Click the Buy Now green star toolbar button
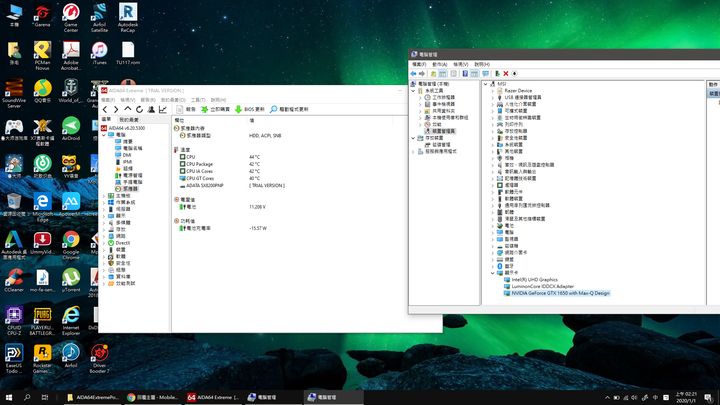This screenshot has height=405, width=720. [215, 109]
